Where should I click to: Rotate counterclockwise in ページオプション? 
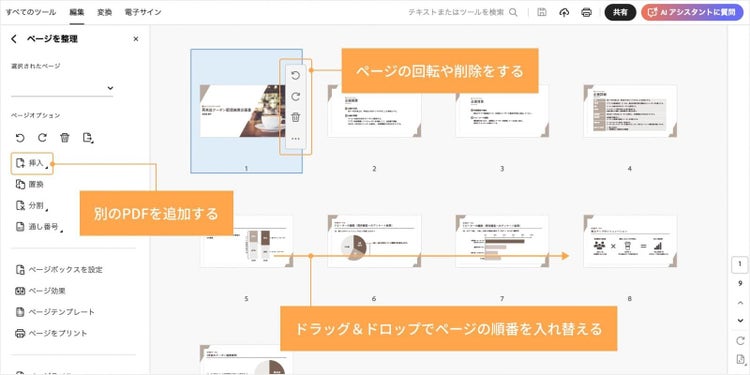coord(20,138)
